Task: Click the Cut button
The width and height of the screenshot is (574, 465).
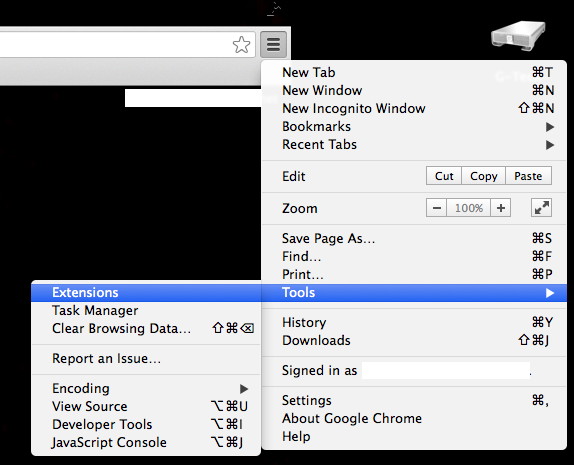Action: [x=444, y=176]
